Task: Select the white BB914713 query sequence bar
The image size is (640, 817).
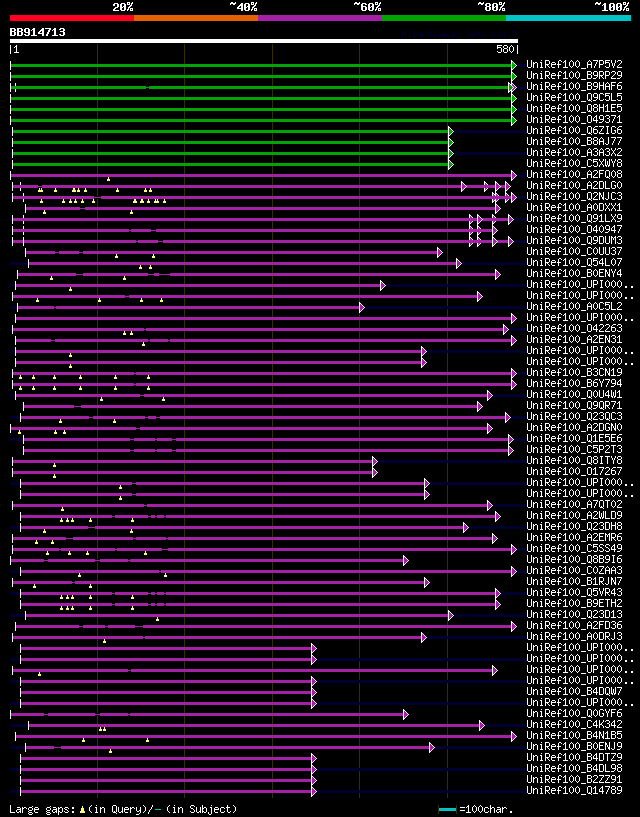Action: [x=264, y=41]
